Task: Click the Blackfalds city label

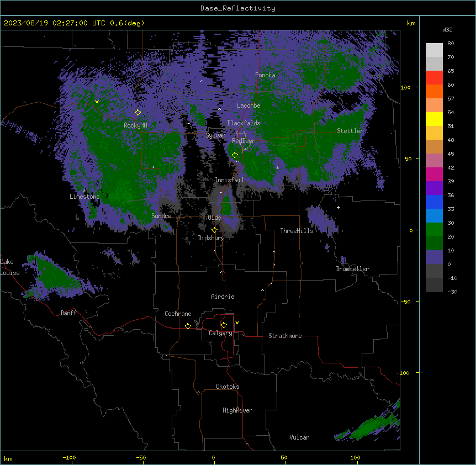Action: coord(244,123)
